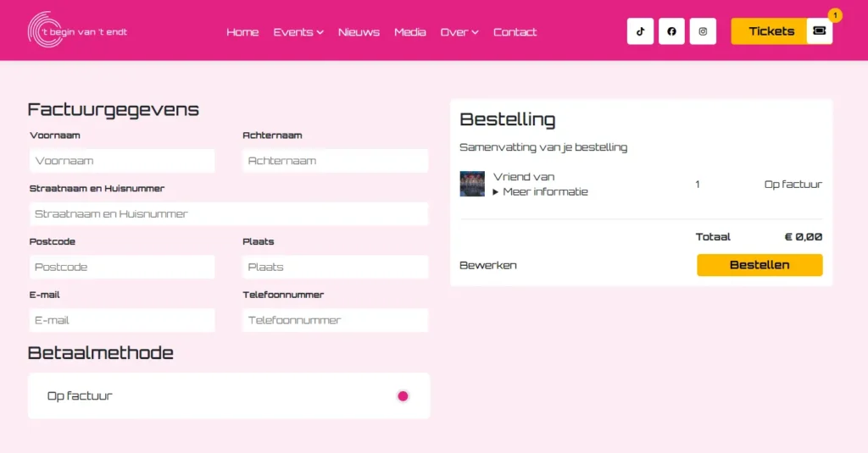Click the ticket cart icon
Viewport: 868px width, 453px height.
(x=819, y=30)
